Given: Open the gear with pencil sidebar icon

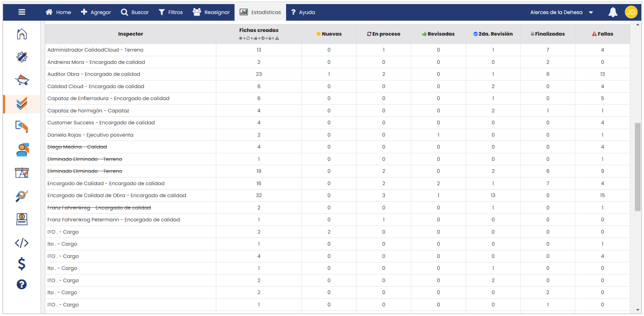Looking at the screenshot, I should (x=22, y=57).
